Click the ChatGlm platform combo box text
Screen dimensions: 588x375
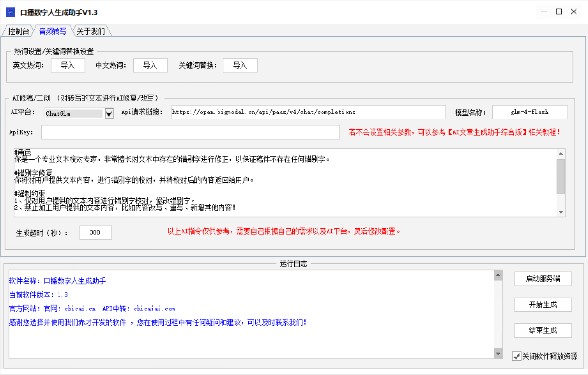tap(74, 113)
